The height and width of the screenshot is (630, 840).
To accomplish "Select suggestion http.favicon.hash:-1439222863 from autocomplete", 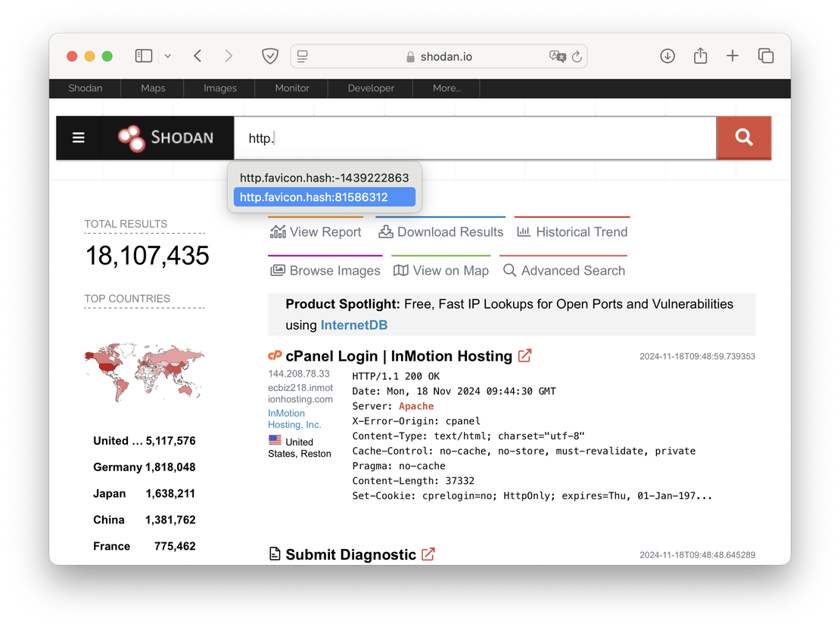I will click(324, 178).
